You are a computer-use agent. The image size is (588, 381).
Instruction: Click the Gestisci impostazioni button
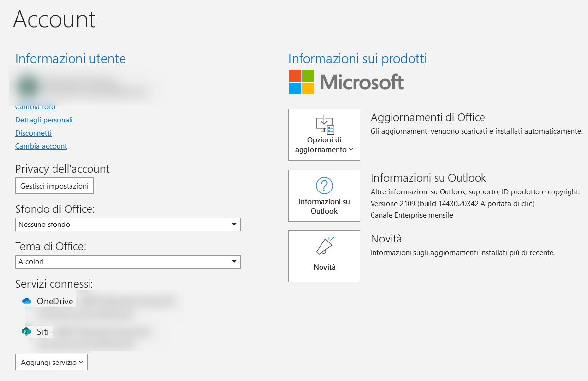[x=54, y=186]
